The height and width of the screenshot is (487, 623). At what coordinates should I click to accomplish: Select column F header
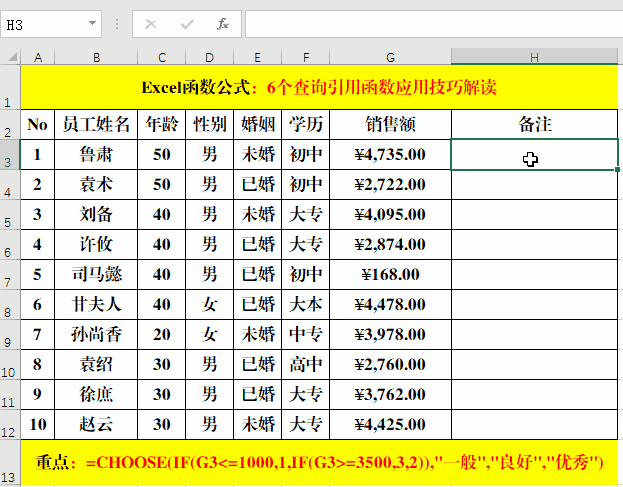pos(306,57)
